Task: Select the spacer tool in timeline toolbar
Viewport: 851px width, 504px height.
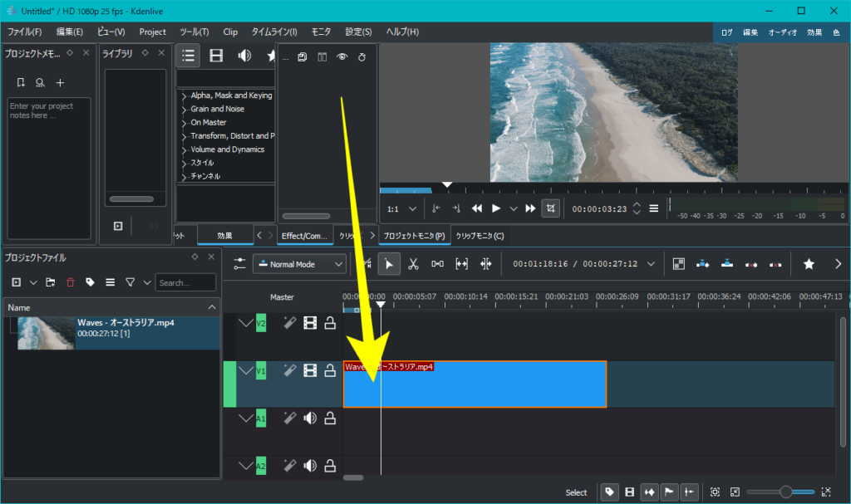Action: [x=437, y=264]
